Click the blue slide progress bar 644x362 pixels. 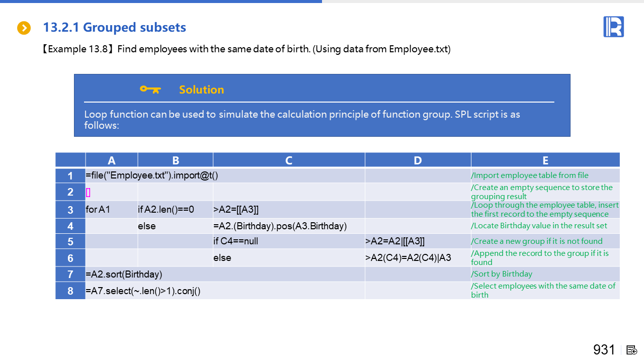click(161, 2)
